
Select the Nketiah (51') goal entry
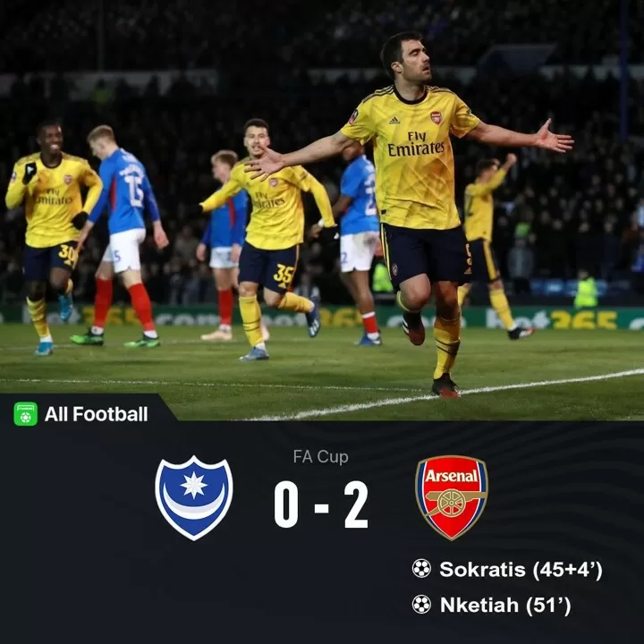click(x=492, y=605)
